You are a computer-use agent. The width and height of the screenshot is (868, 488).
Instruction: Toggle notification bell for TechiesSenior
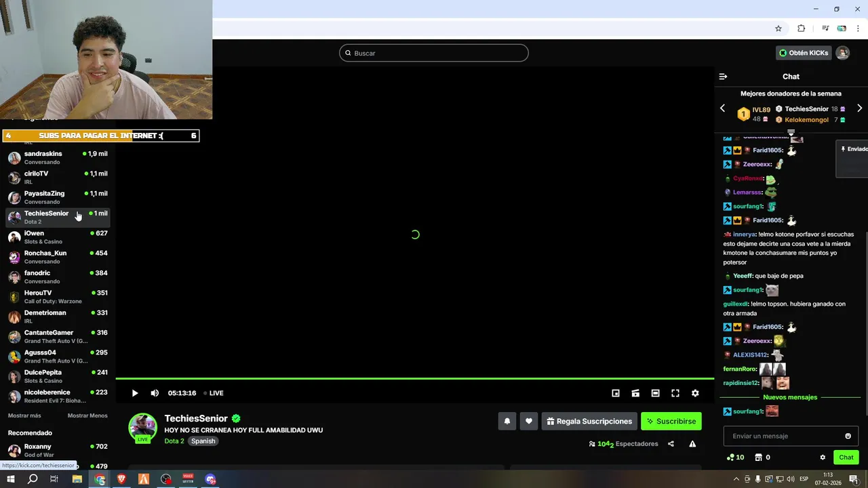[507, 421]
